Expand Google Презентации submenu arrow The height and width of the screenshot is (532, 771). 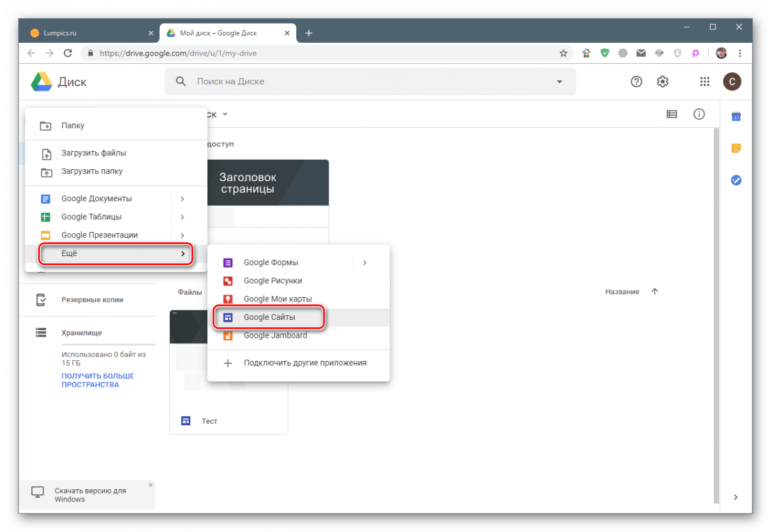click(x=182, y=235)
